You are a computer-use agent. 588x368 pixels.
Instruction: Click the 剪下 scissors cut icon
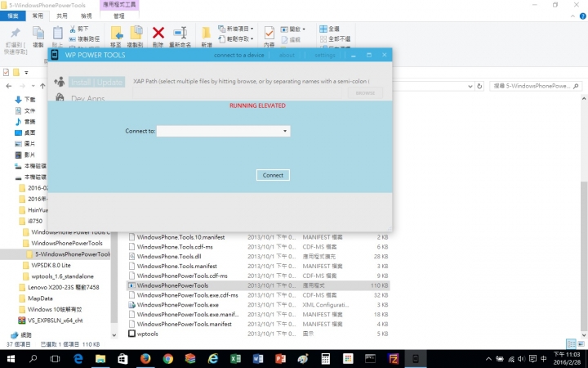[x=73, y=29]
